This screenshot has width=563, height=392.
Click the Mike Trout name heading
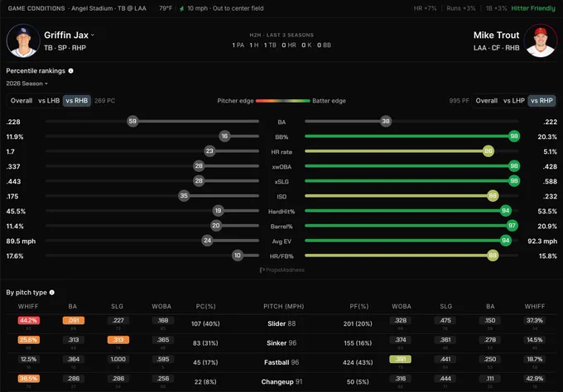(496, 35)
